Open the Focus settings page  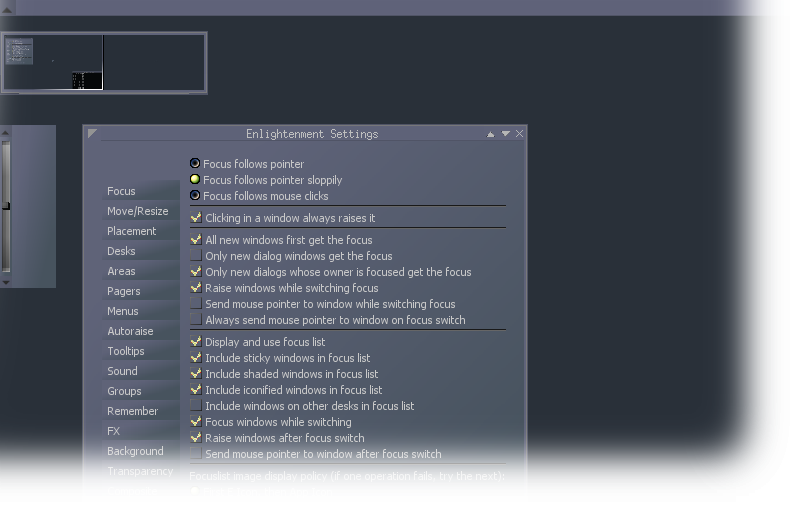point(141,191)
